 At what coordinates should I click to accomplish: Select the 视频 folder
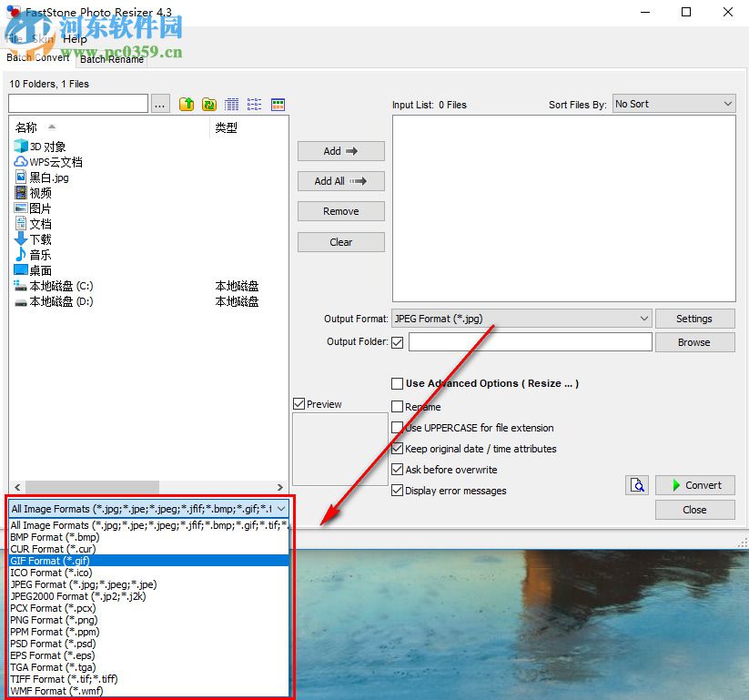point(33,193)
